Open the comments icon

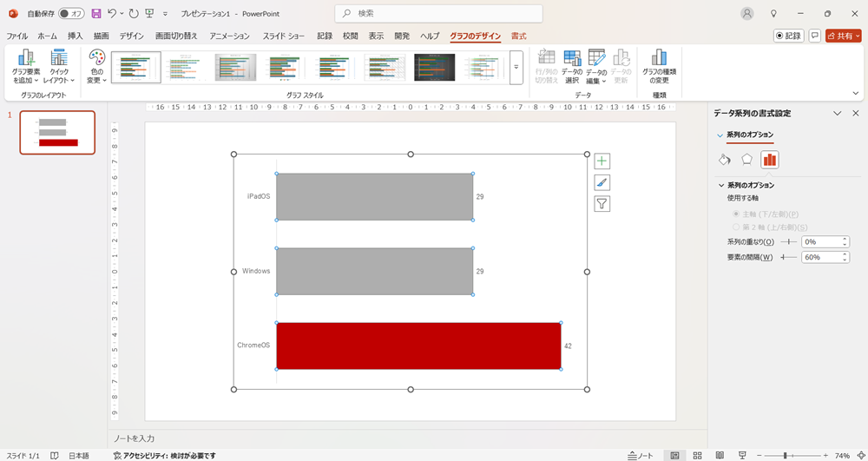(814, 36)
